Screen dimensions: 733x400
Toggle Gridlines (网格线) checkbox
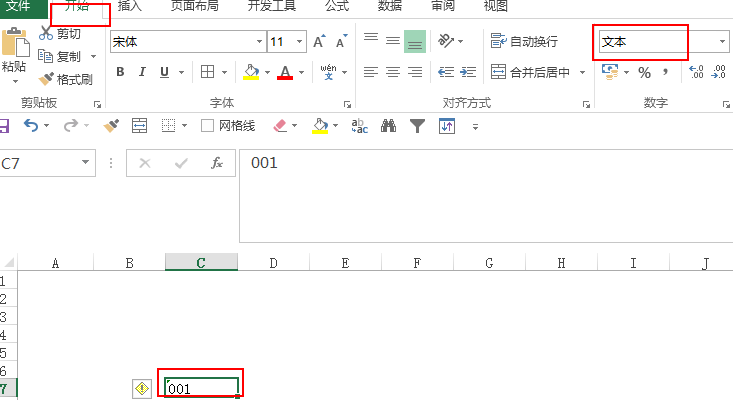(x=207, y=126)
